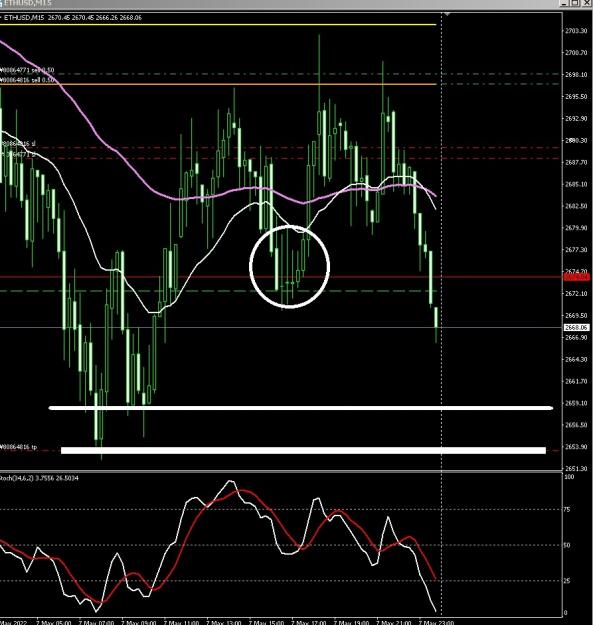
Task: Click price scale value 2656.50
Action: tap(576, 425)
